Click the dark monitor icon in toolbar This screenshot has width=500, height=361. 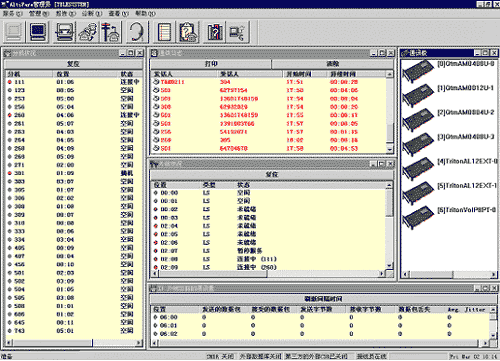point(39,32)
